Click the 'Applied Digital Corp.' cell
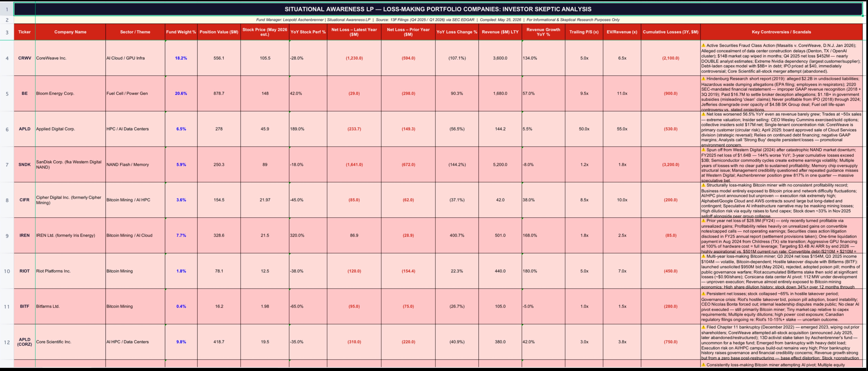The image size is (868, 371). coord(70,129)
